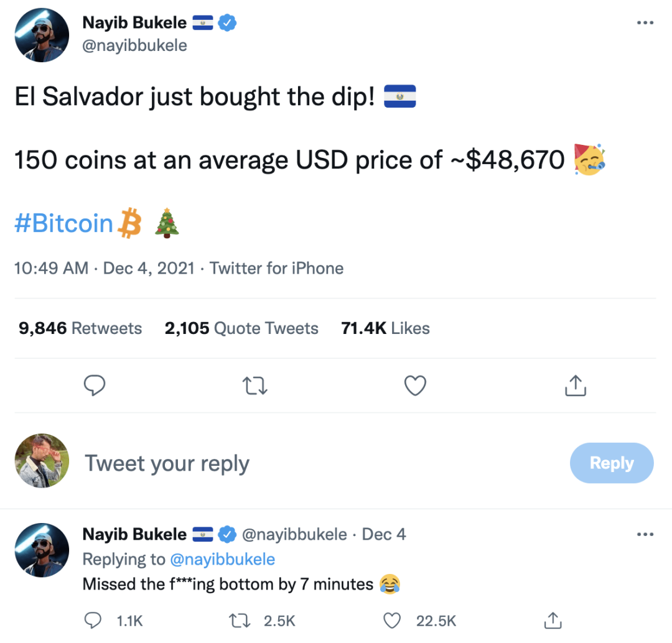Open the #Bitcoin hashtag link

click(x=63, y=223)
